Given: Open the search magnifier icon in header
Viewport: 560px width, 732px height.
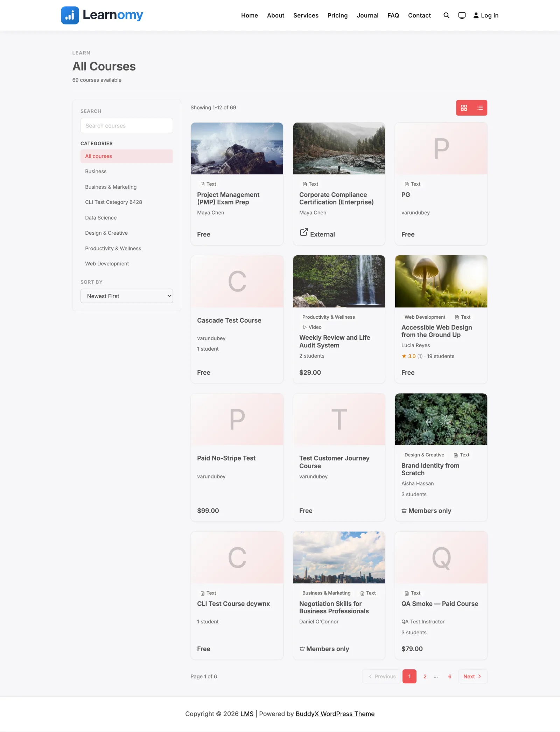Looking at the screenshot, I should (x=446, y=15).
